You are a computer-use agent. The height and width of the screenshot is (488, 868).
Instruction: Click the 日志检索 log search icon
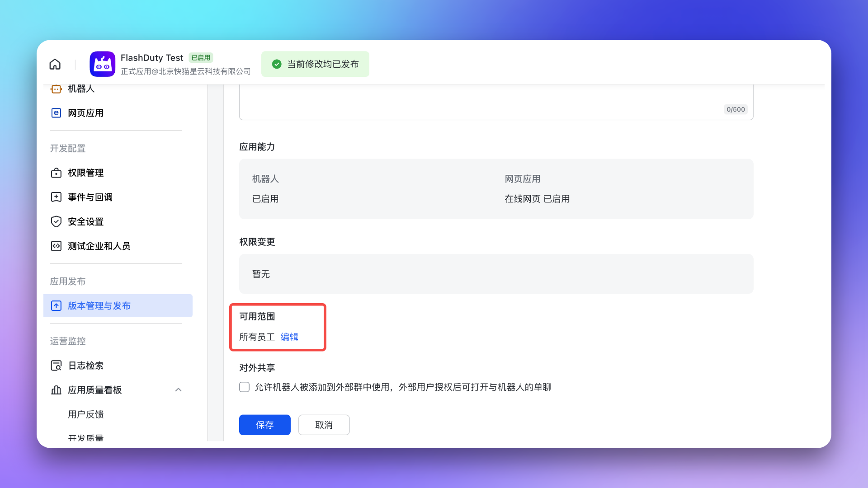[56, 366]
